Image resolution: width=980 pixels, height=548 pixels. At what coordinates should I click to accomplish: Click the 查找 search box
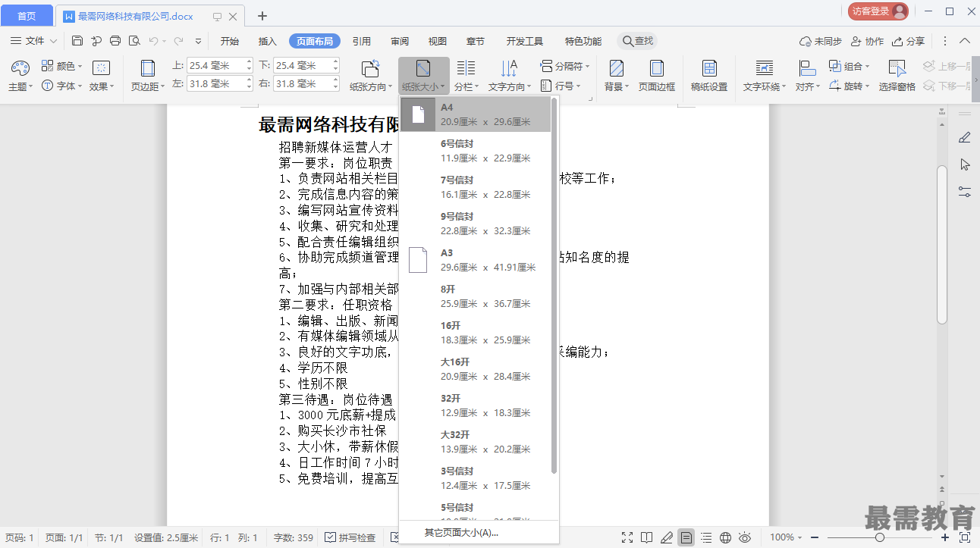pos(637,41)
